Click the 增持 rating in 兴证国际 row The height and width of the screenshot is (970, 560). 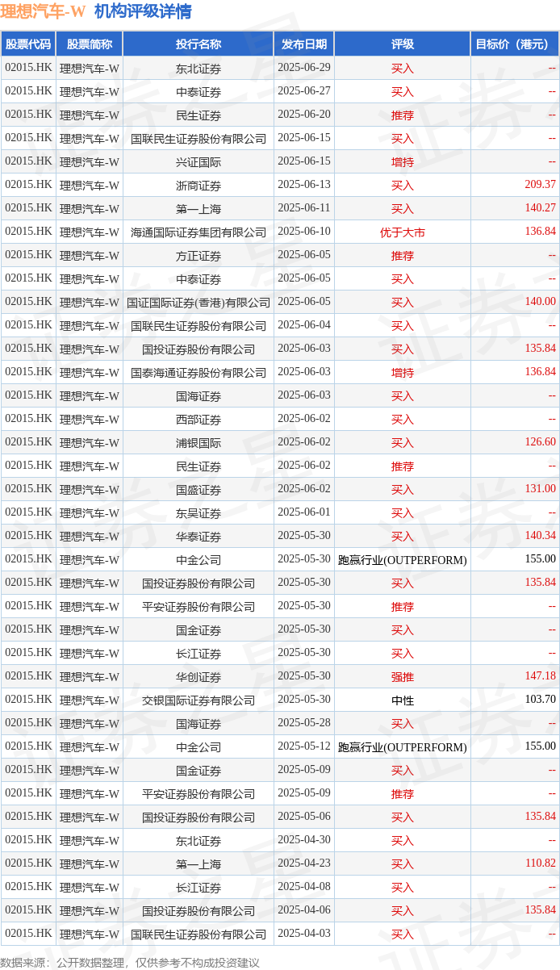click(x=402, y=161)
